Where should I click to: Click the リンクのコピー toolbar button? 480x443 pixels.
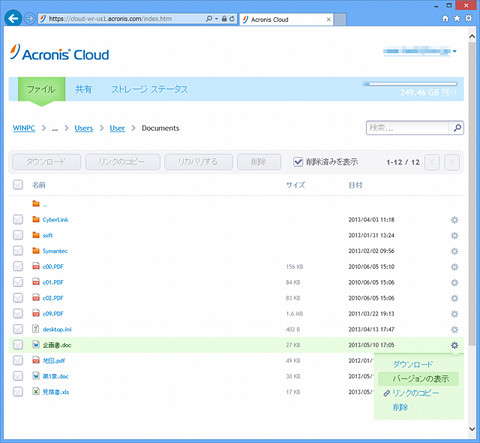coord(122,162)
